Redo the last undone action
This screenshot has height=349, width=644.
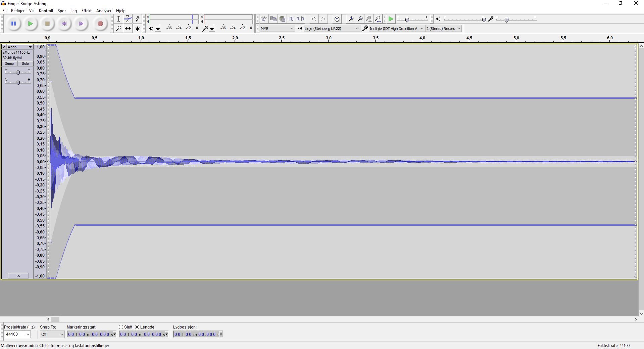[323, 19]
